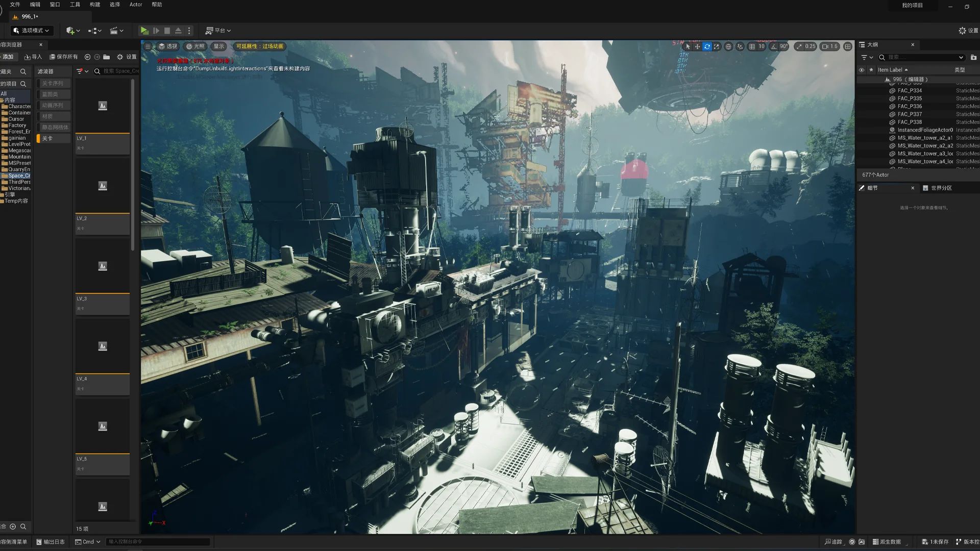
Task: Open the 平台 platforms dropdown
Action: coord(218,31)
